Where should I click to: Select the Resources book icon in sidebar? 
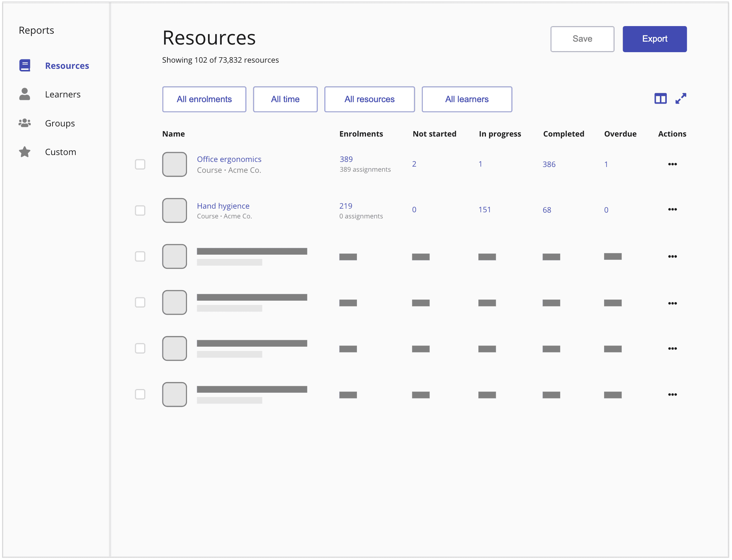pos(24,66)
